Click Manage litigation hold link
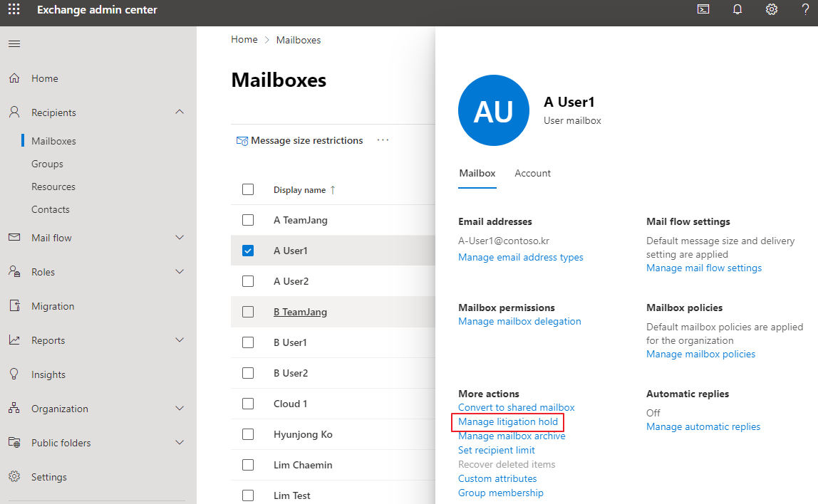The height and width of the screenshot is (504, 818). pos(508,421)
